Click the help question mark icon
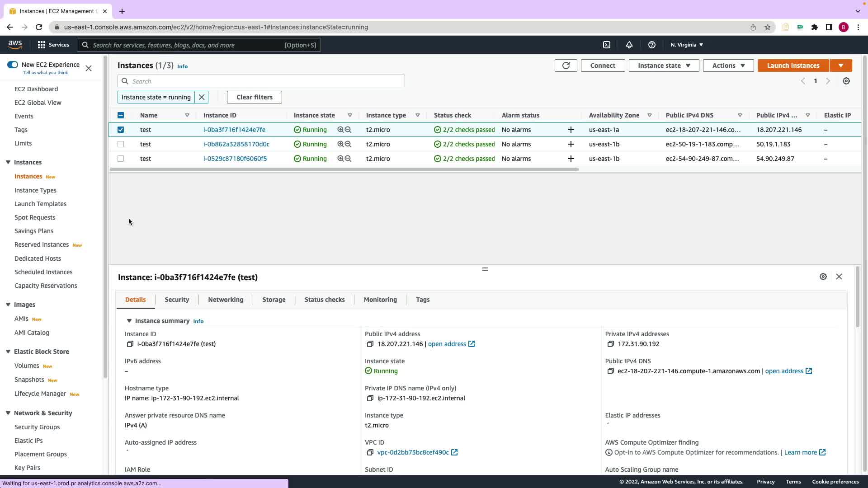The height and width of the screenshot is (488, 868). (x=651, y=45)
